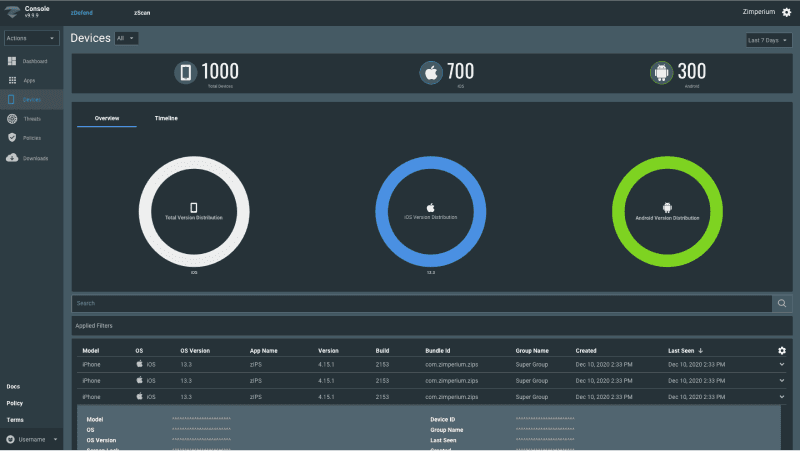
Task: Expand the first iPhone row chevron
Action: [782, 365]
